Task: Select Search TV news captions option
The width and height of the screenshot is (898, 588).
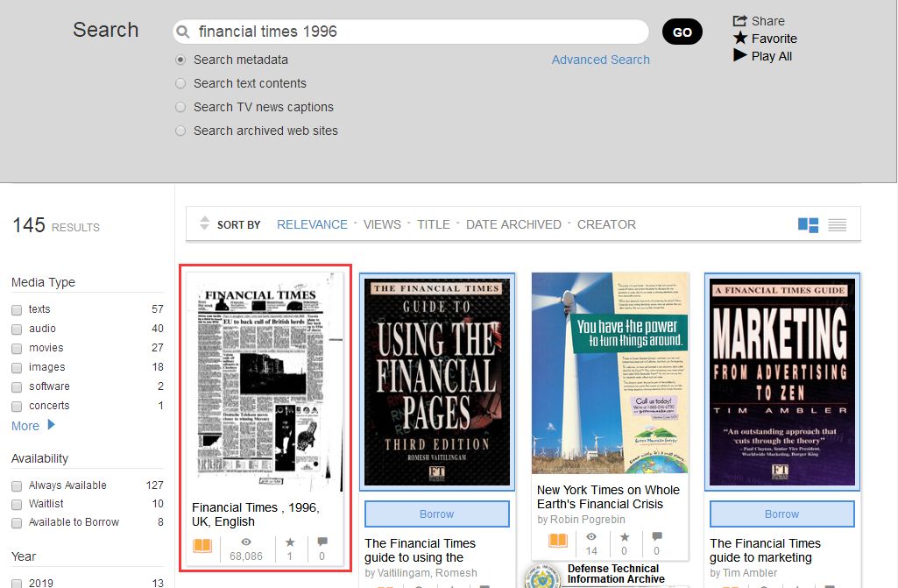Action: coord(180,107)
